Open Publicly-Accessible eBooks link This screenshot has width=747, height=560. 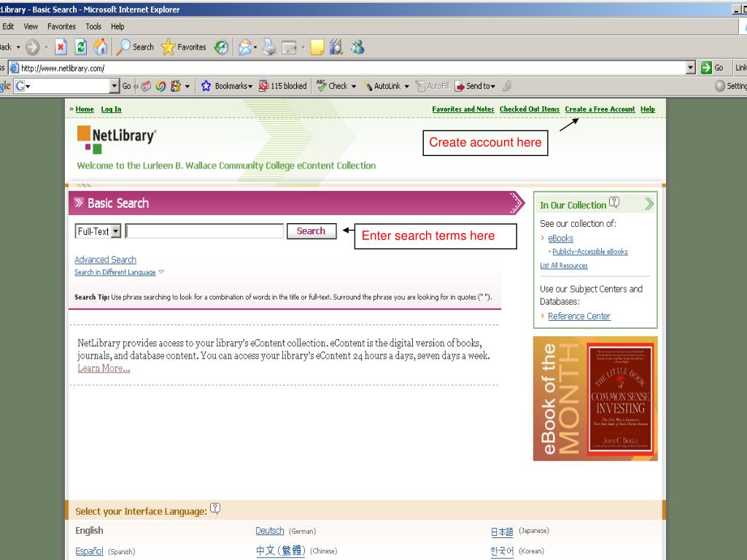coord(589,252)
